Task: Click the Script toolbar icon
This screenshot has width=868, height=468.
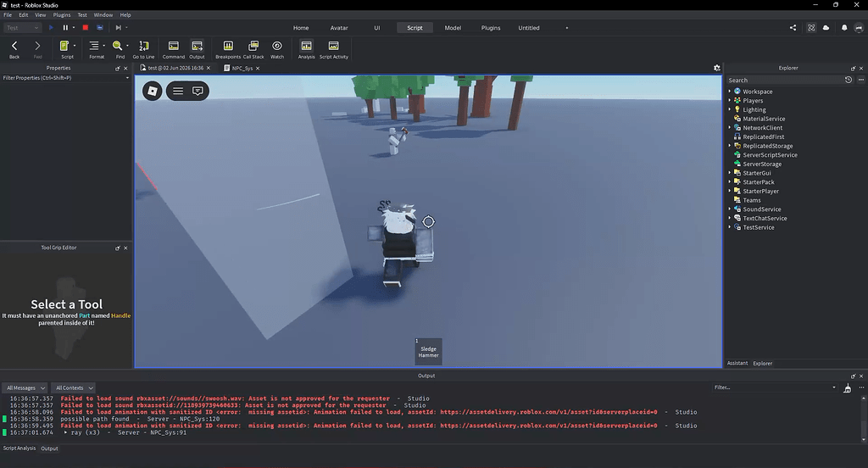Action: tap(66, 48)
